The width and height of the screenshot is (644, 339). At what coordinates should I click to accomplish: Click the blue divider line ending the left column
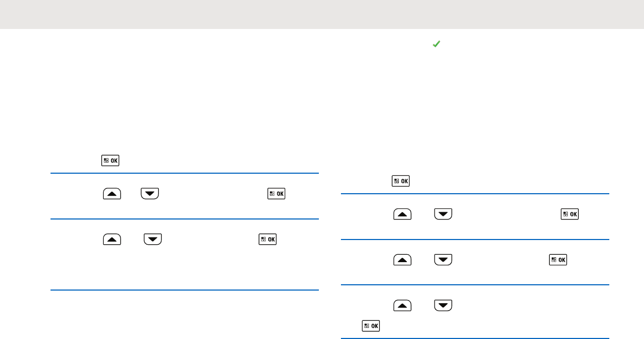[x=185, y=290]
